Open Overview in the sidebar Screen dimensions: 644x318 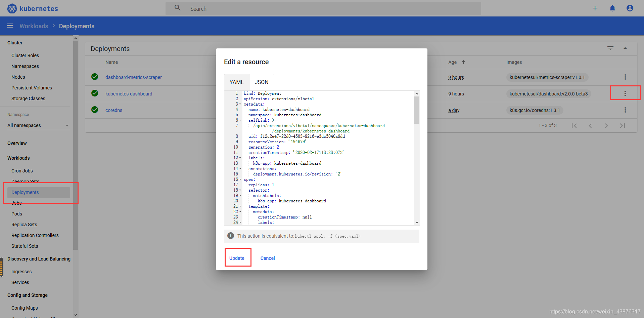[17, 143]
